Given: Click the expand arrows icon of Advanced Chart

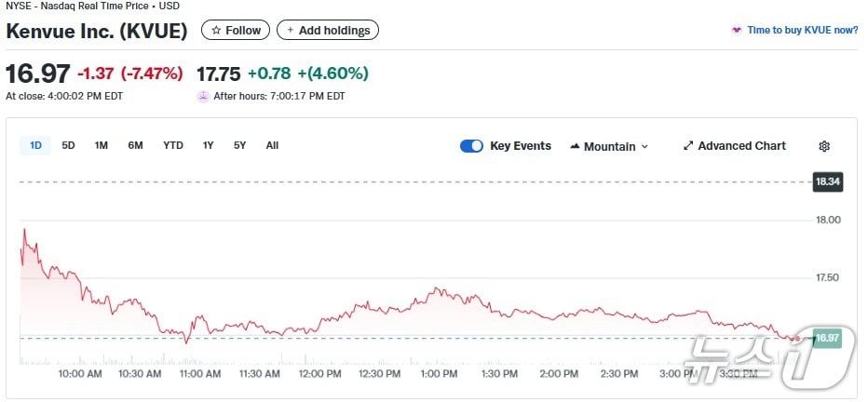Looking at the screenshot, I should 688,146.
